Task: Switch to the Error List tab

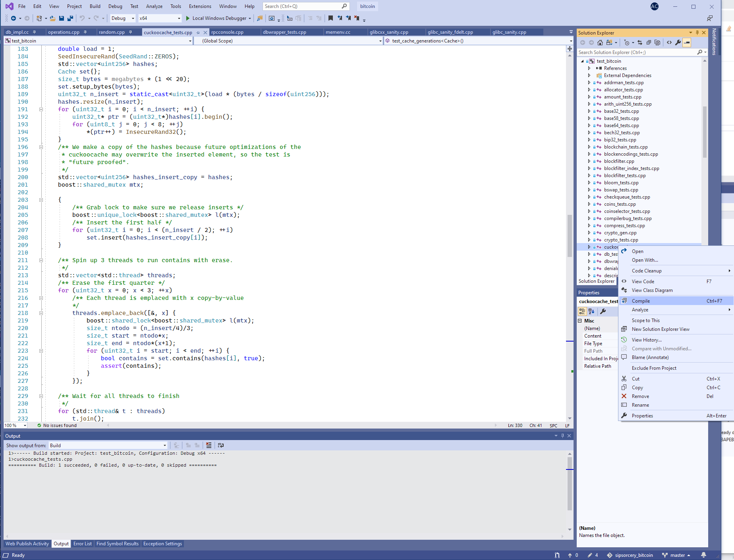Action: coord(82,544)
